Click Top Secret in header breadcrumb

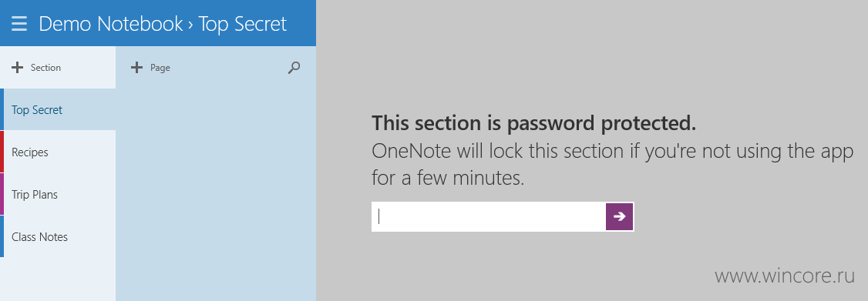click(x=243, y=24)
